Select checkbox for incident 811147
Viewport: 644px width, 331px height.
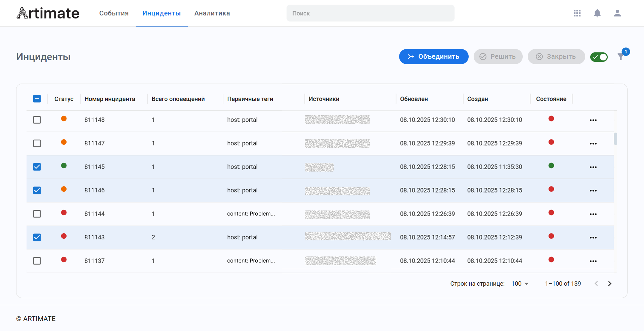pos(37,143)
